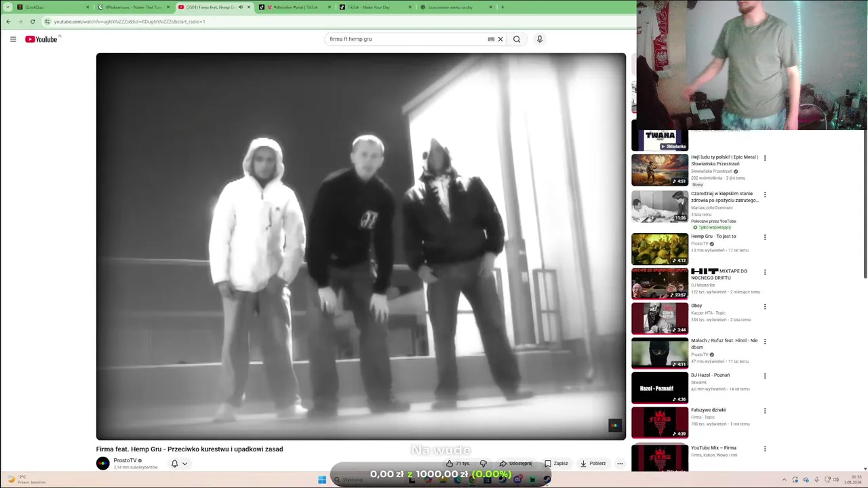
Task: Open the taskbar weather widget
Action: click(x=26, y=479)
